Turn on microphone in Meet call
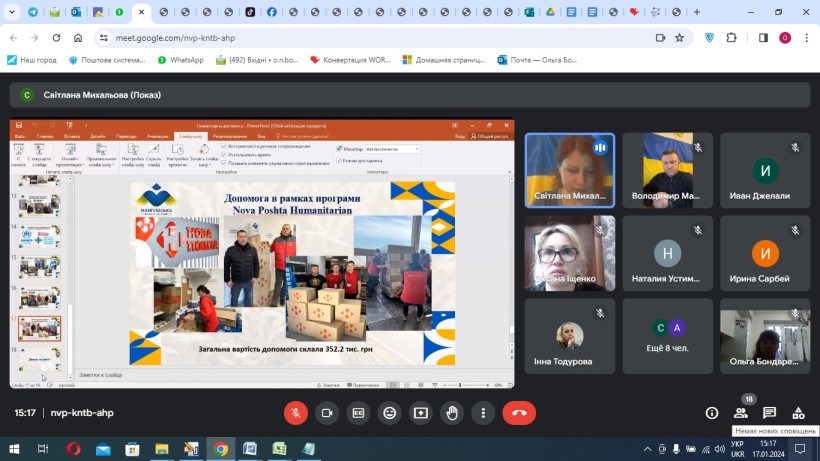 coord(295,413)
